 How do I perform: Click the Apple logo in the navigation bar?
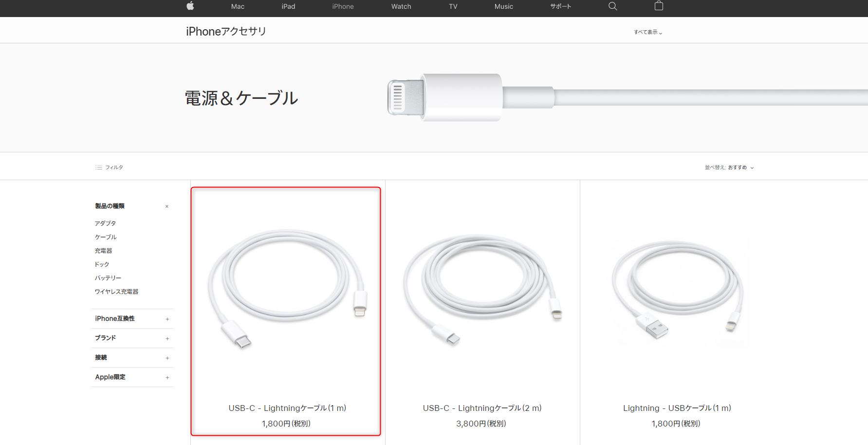(190, 6)
